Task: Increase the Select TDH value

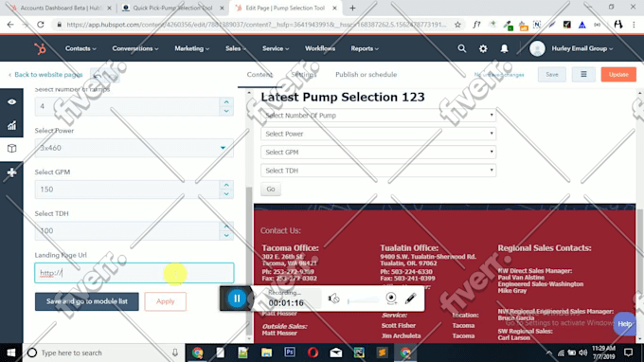Action: [x=226, y=226]
